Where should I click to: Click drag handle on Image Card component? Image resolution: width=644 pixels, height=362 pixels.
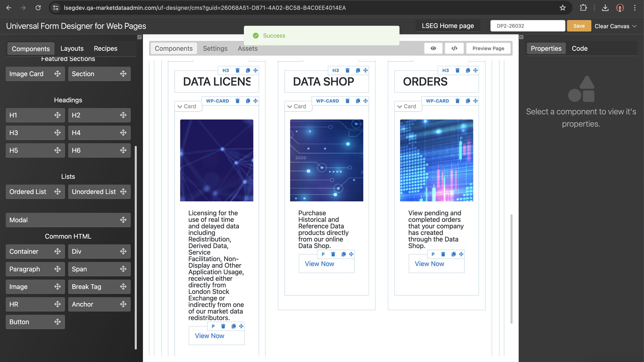[x=57, y=74]
